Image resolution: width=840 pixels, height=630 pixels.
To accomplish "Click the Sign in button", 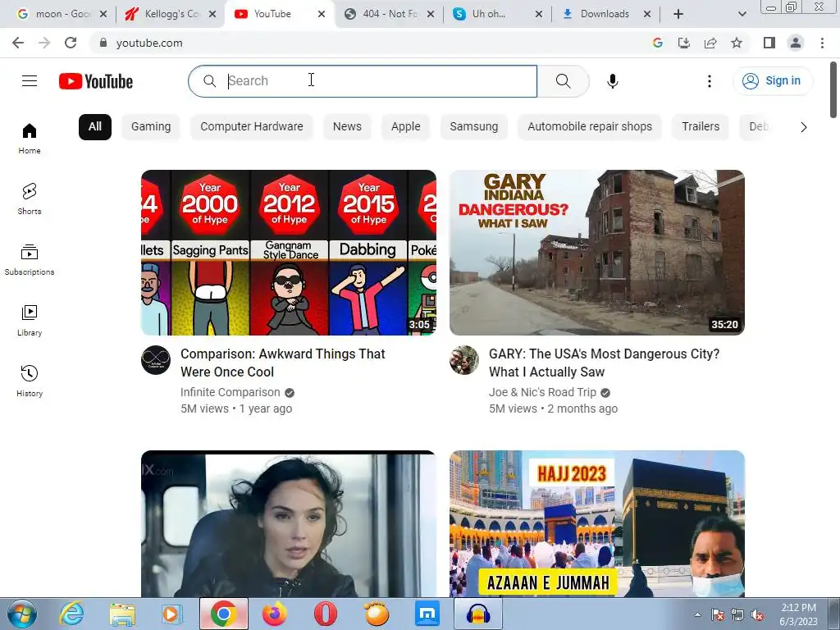I will coord(773,81).
